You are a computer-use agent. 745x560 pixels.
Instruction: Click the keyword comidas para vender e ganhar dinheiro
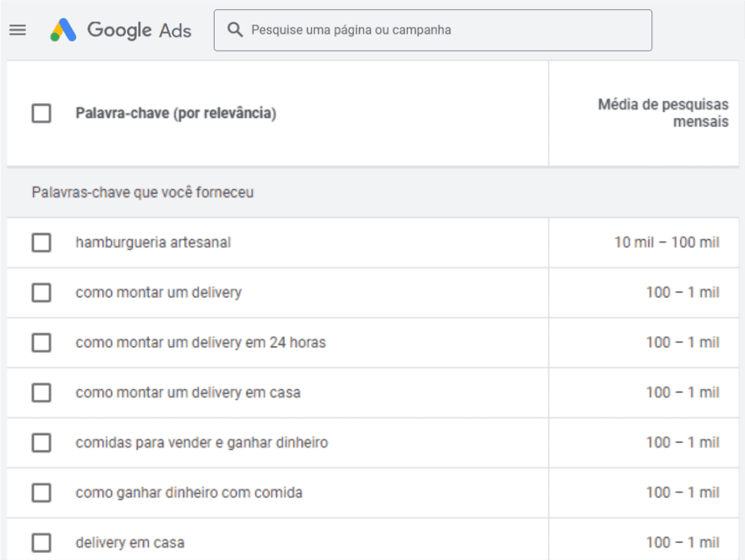[x=202, y=443]
